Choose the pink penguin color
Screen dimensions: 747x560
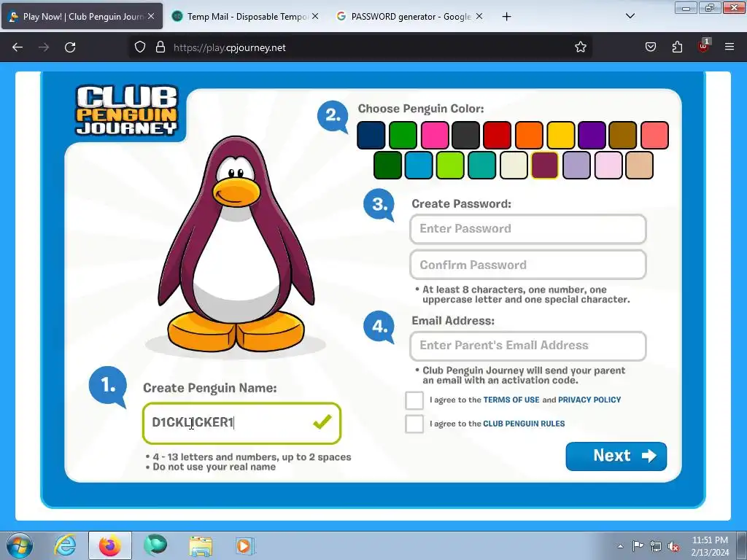tap(435, 135)
